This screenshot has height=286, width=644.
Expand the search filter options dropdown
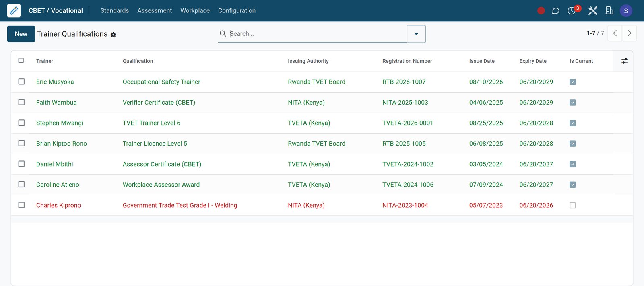pyautogui.click(x=416, y=34)
